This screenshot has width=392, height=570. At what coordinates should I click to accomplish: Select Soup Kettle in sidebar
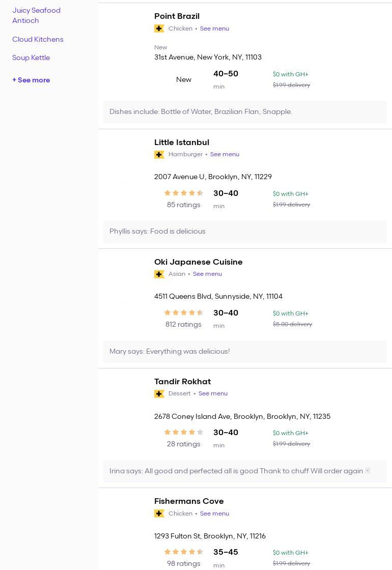point(31,58)
